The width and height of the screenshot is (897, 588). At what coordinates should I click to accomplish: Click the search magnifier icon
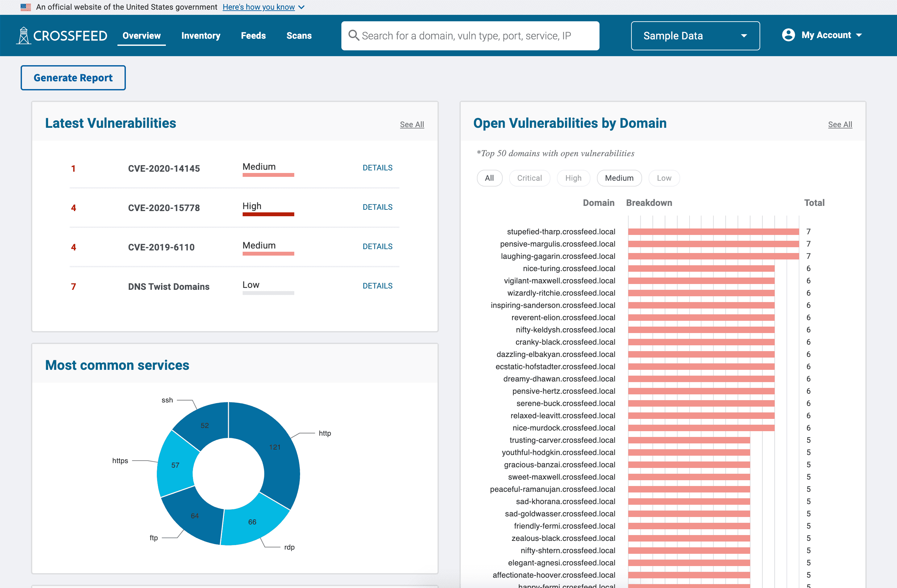[353, 35]
